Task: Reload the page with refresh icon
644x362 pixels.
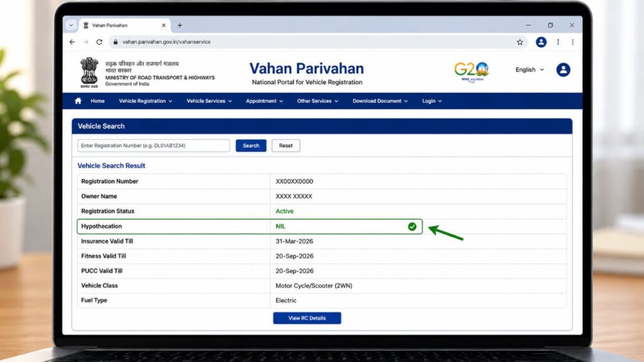Action: 99,42
